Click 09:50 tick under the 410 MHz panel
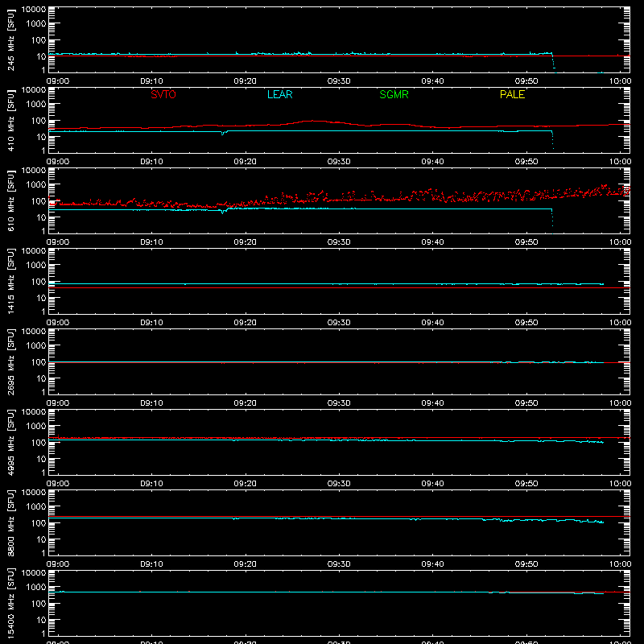The height and width of the screenshot is (644, 644). pos(526,162)
